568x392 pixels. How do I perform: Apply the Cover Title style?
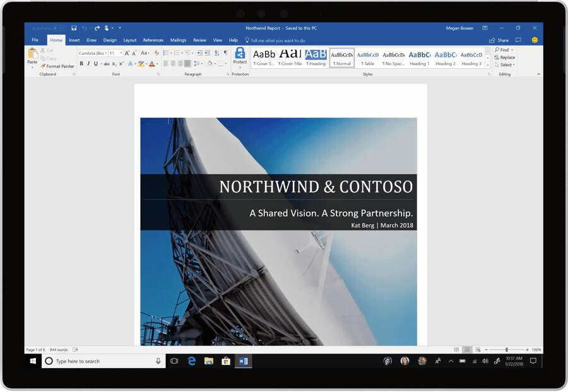click(290, 58)
